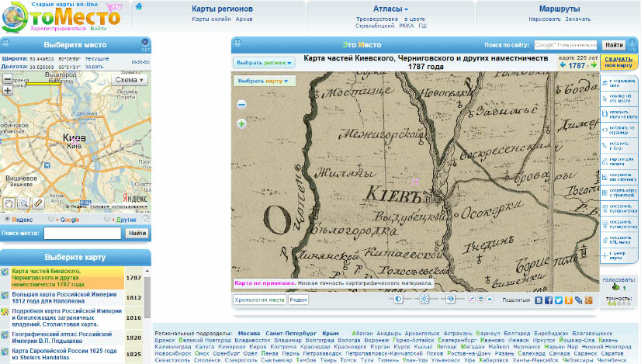The image size is (641, 364).
Task: Save HTML map option
Action: 619,240
